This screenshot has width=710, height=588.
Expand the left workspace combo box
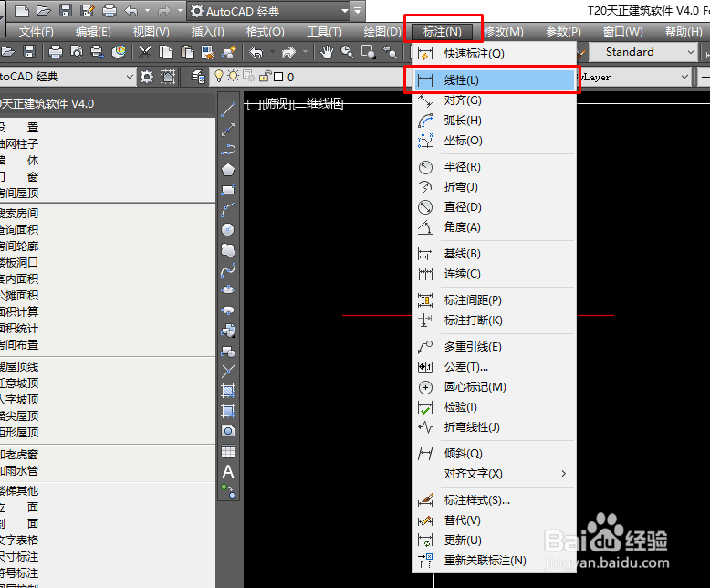[130, 77]
